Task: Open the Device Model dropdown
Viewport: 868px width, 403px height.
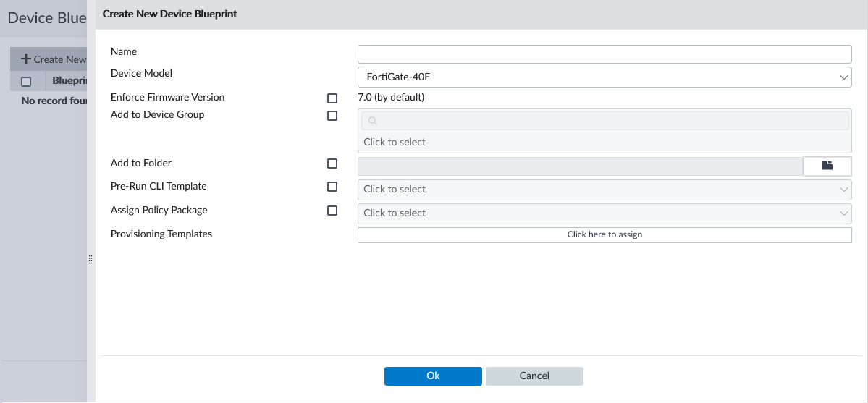Action: [604, 77]
